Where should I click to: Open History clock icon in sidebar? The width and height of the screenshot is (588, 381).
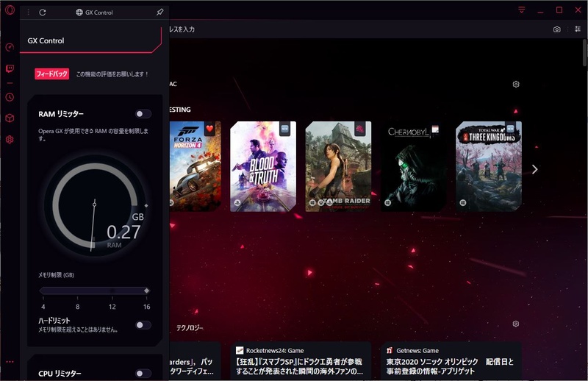pyautogui.click(x=10, y=97)
